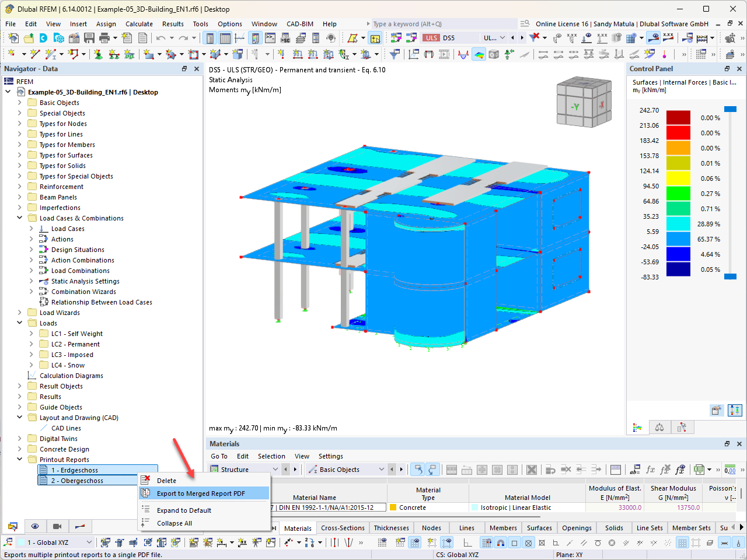
Task: Toggle the Tables panel toolbar button
Action: pyautogui.click(x=225, y=38)
